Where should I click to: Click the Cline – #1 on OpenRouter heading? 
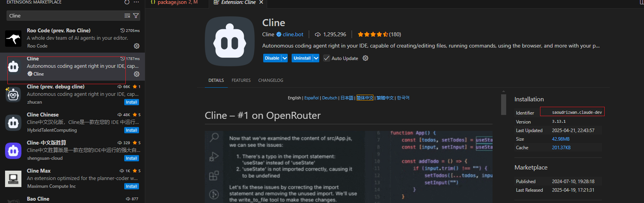point(263,115)
